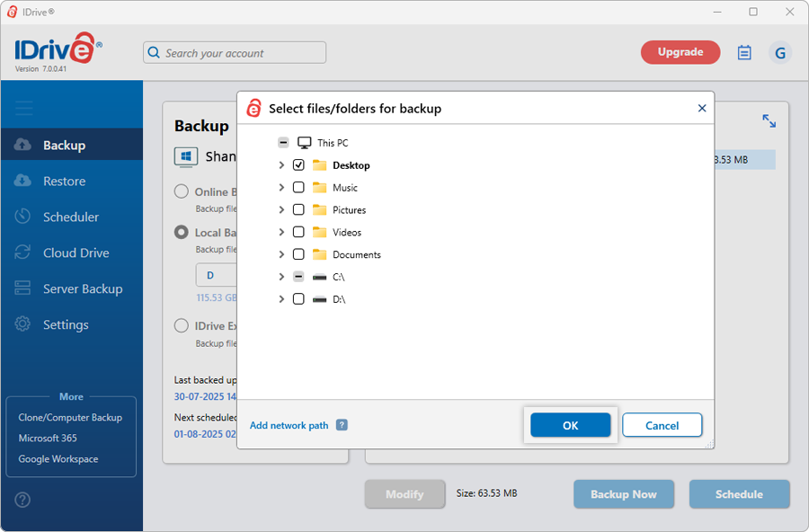Click help icon beside Add network path
The height and width of the screenshot is (532, 809).
[342, 425]
